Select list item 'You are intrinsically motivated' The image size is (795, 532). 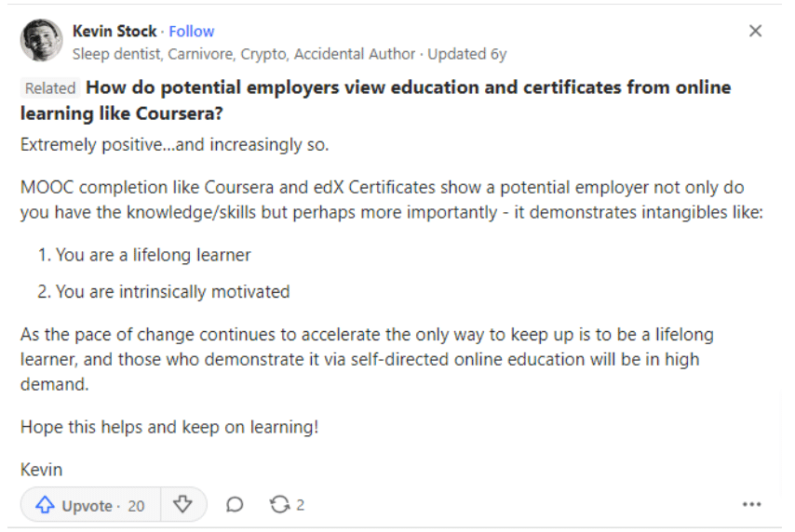tap(172, 292)
